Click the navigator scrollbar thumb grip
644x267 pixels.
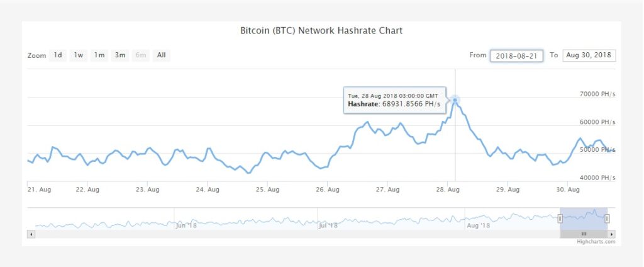[x=584, y=234]
